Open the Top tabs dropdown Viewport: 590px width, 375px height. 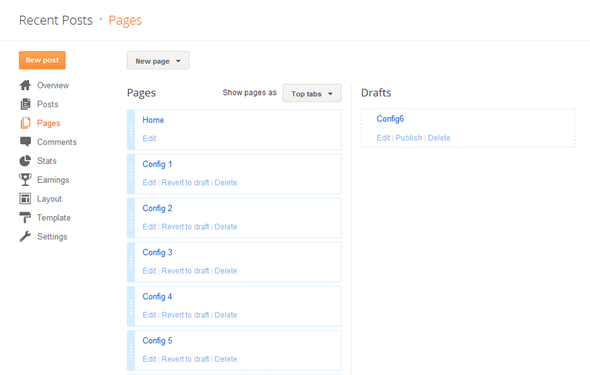[312, 93]
